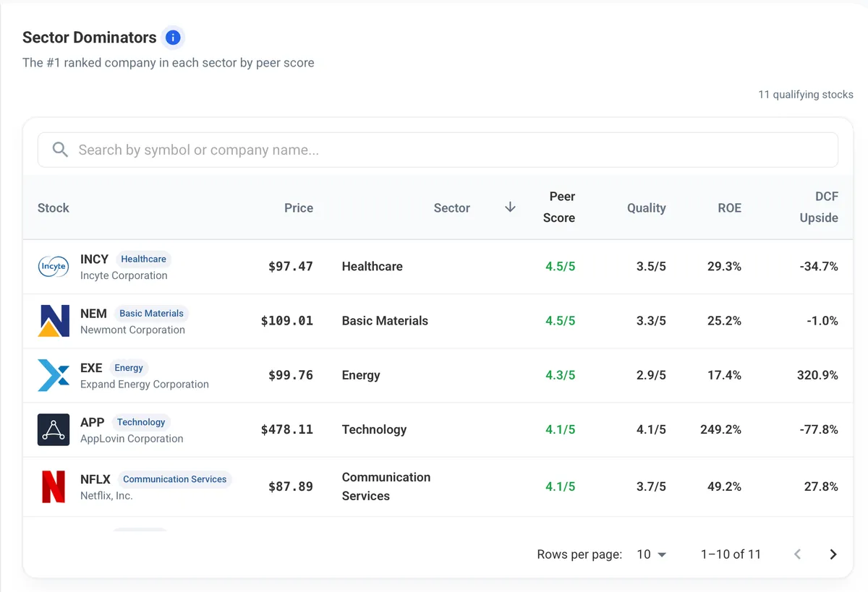The image size is (868, 592).
Task: Click the magnifier icon in search bar
Action: point(61,150)
